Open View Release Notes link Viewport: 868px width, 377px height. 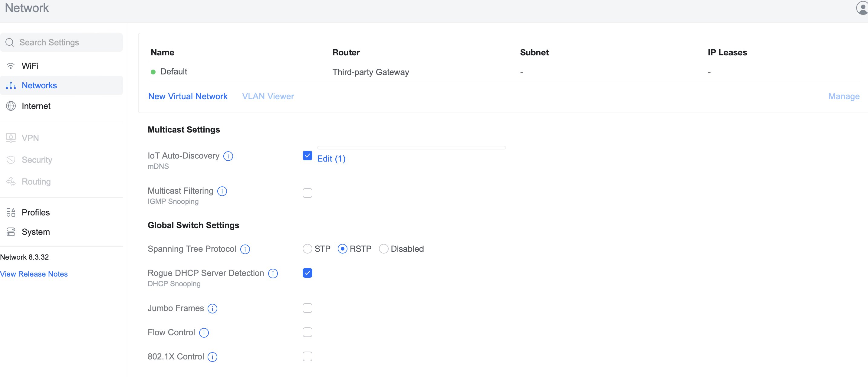click(34, 274)
